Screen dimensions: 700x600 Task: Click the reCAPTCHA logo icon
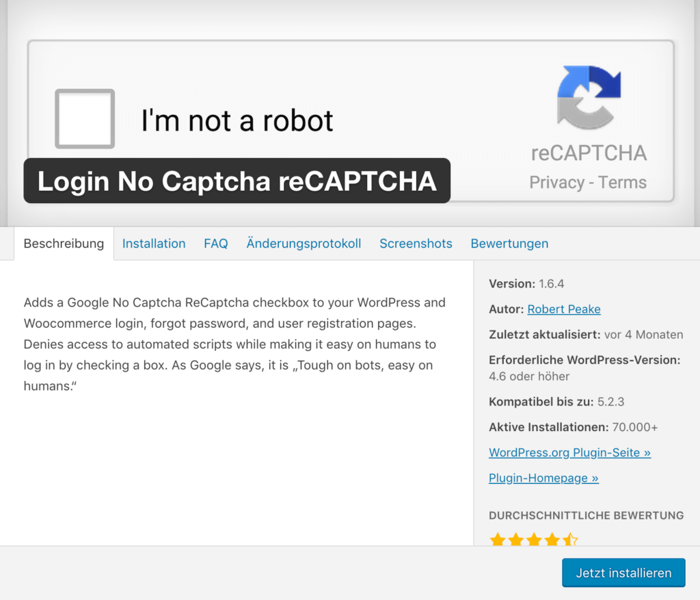click(x=589, y=97)
